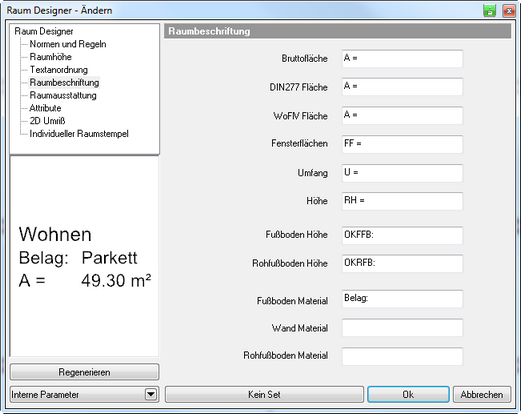Screen dimensions: 521x414
Task: Click the green icon in title bar
Action: pos(489,11)
